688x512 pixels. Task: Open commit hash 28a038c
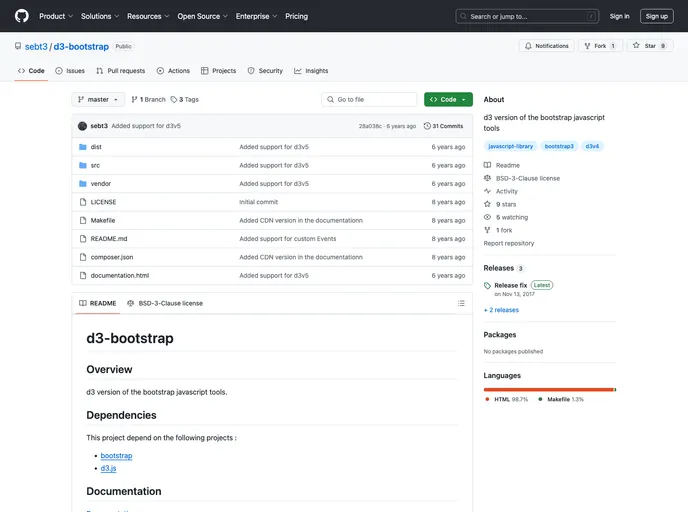[370, 126]
